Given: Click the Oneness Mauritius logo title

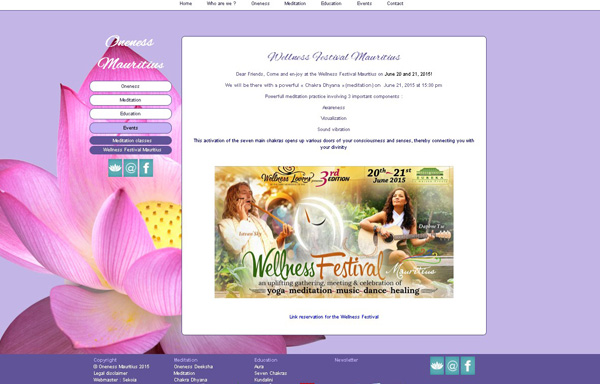Looking at the screenshot, I should pos(130,52).
